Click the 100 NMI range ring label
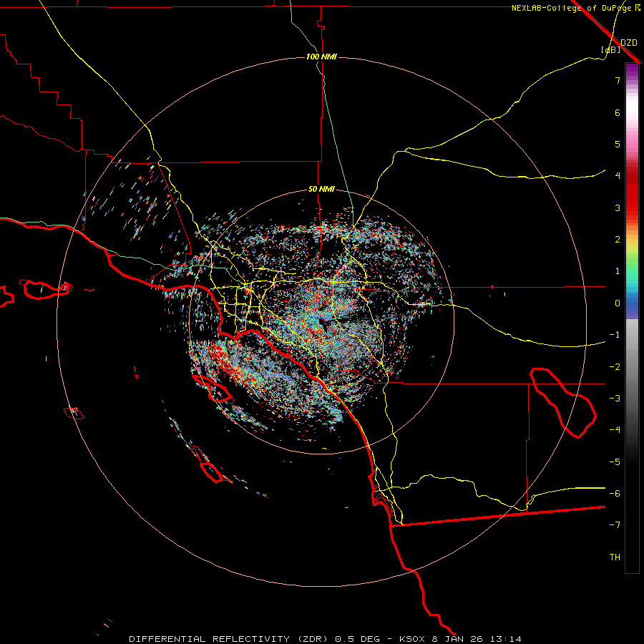644x644 pixels. [321, 57]
